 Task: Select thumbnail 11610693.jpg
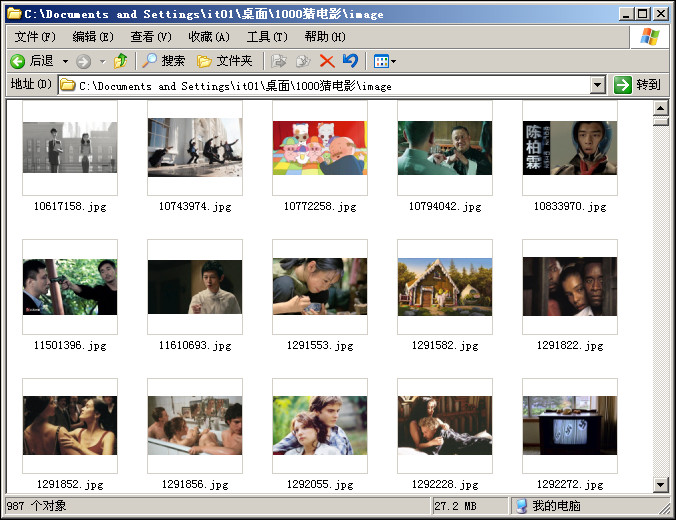(x=195, y=287)
